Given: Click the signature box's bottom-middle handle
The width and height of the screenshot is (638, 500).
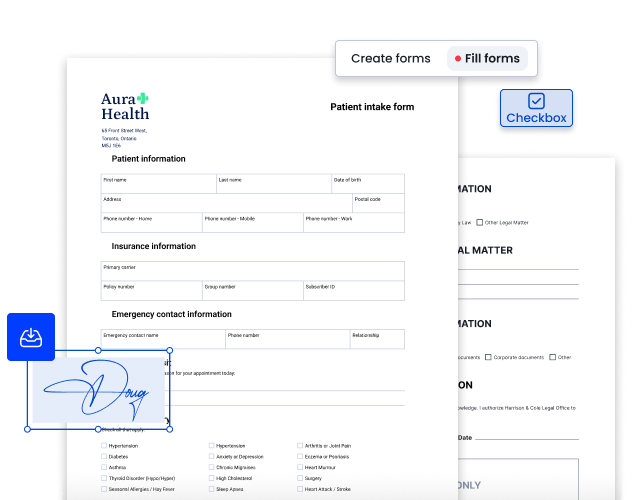Looking at the screenshot, I should 98,429.
